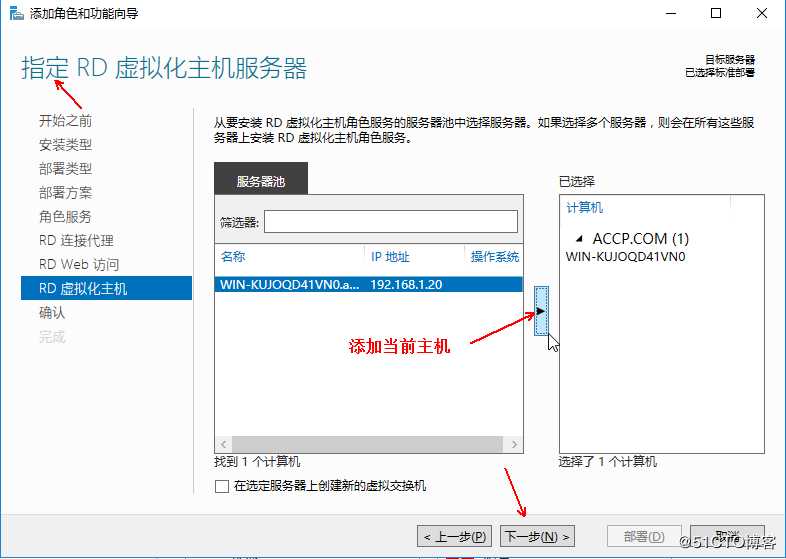The height and width of the screenshot is (559, 786).
Task: Click the 取消 button
Action: click(x=727, y=536)
